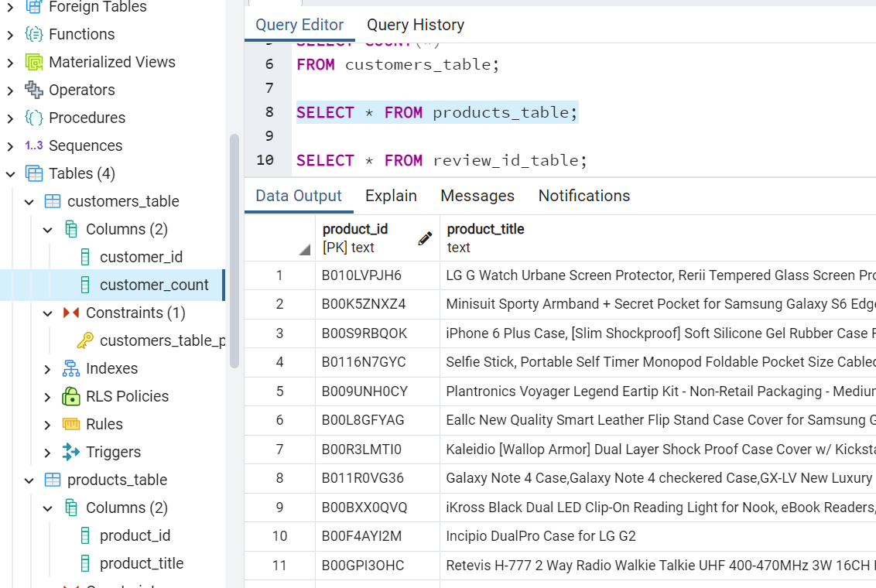Click the product_id column icon in tree
Image resolution: width=876 pixels, height=588 pixels.
[85, 535]
